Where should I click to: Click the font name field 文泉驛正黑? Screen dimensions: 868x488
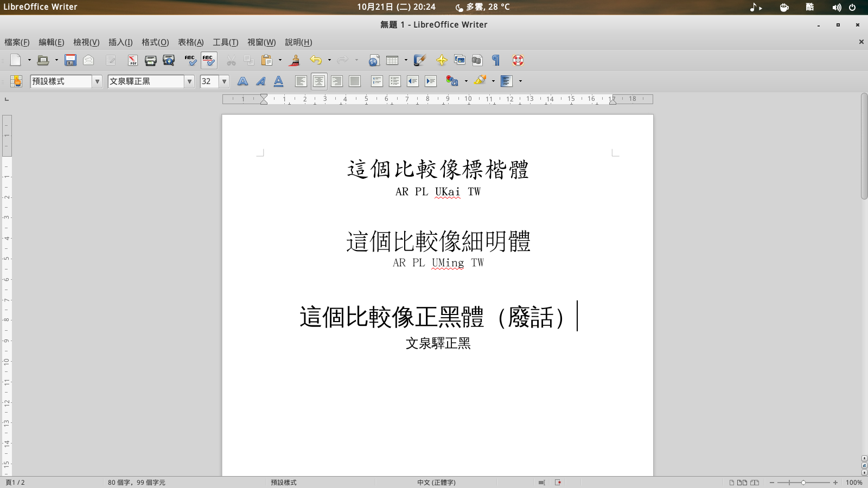(146, 81)
